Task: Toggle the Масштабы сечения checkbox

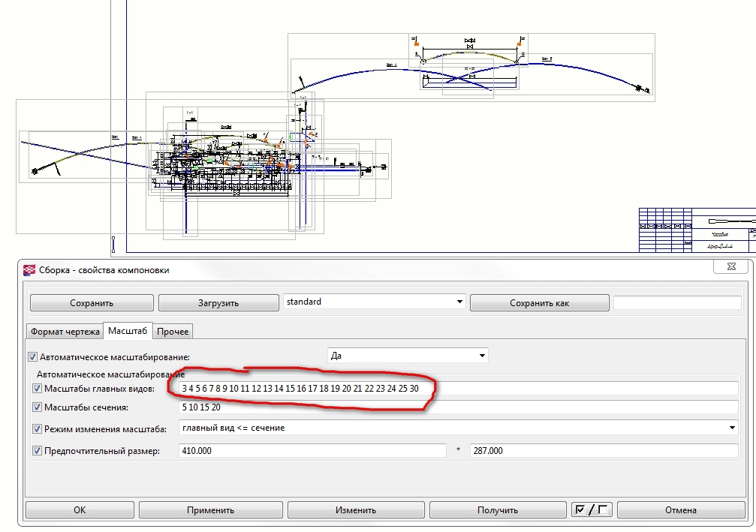Action: pos(38,407)
